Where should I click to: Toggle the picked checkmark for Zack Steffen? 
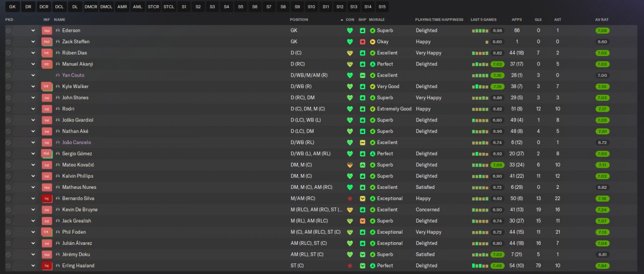pos(8,42)
